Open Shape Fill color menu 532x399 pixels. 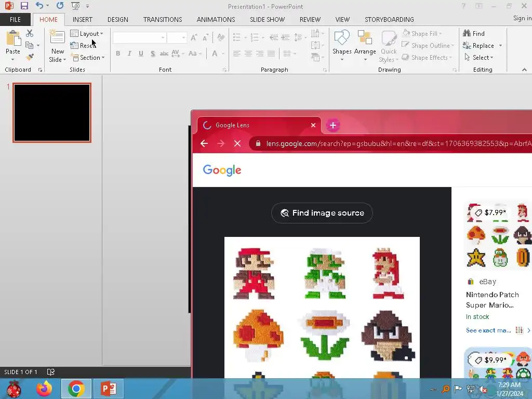(422, 34)
